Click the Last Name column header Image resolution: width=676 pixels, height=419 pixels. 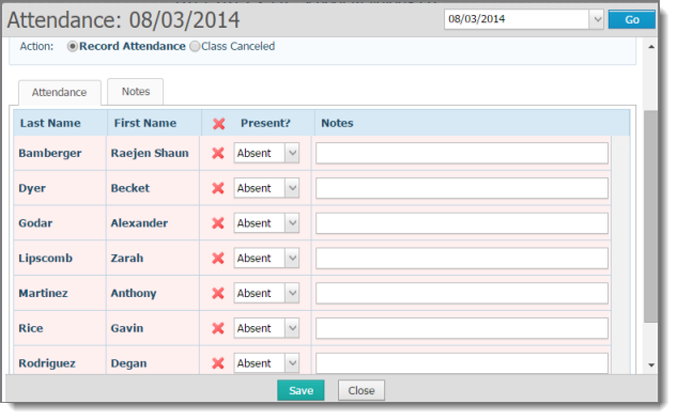click(50, 123)
